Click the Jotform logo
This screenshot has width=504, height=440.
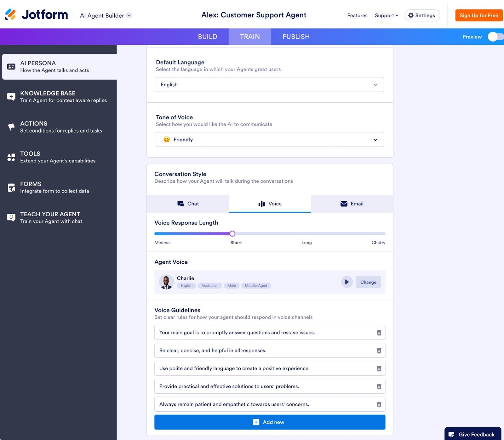(36, 15)
